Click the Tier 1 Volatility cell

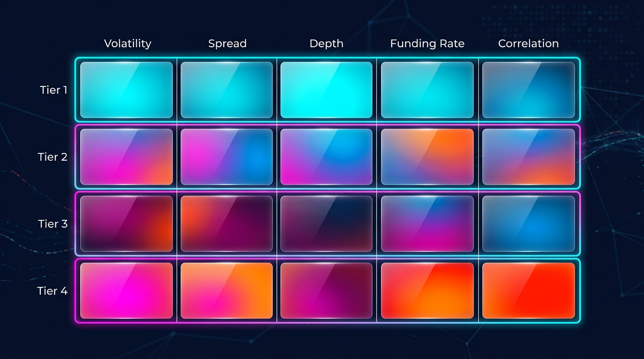126,90
